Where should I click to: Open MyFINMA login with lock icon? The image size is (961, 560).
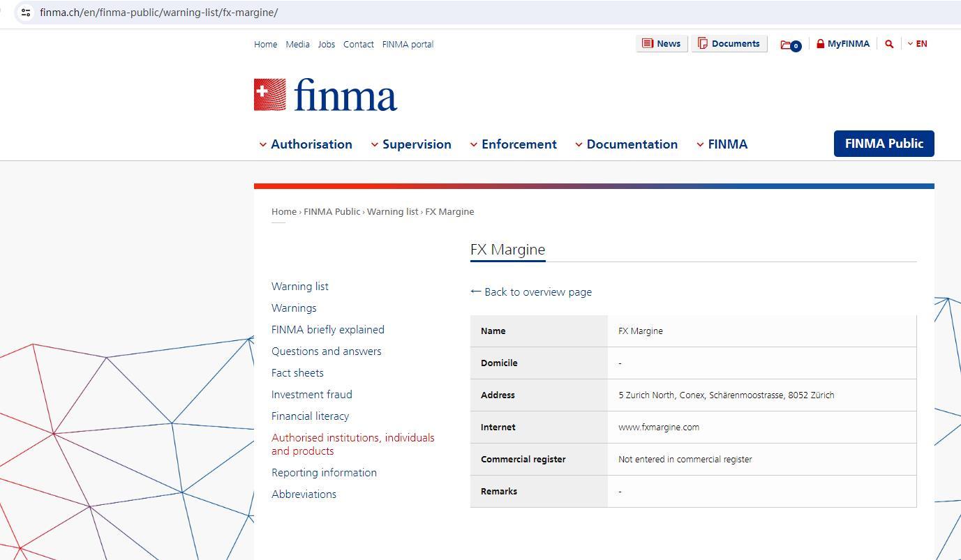click(842, 44)
